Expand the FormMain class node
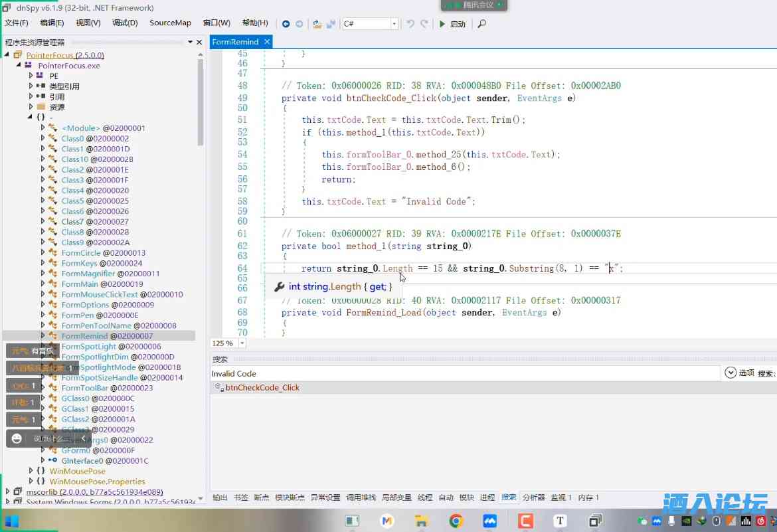 [43, 284]
